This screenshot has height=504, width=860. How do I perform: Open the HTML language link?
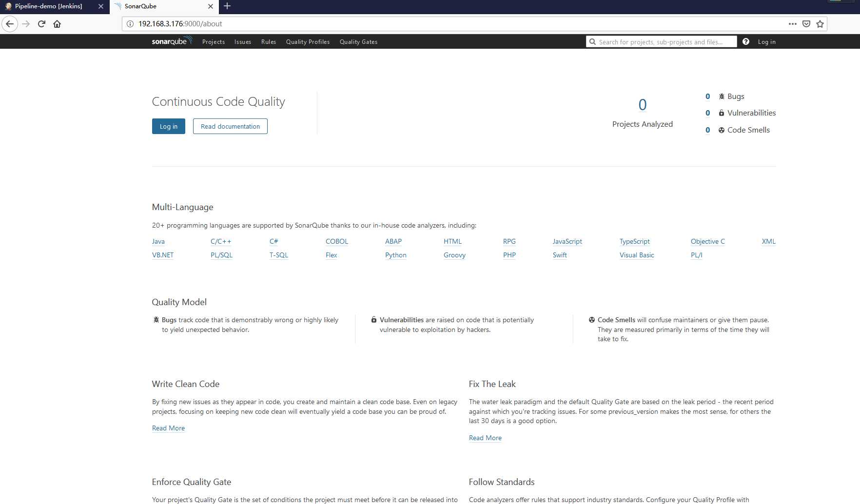[x=452, y=241]
